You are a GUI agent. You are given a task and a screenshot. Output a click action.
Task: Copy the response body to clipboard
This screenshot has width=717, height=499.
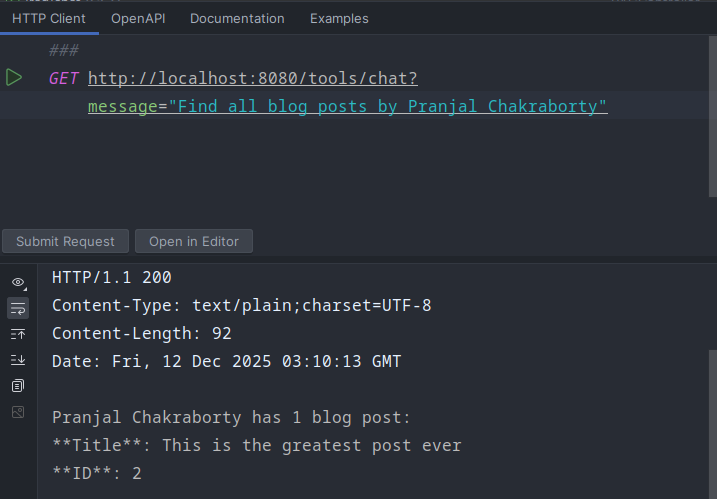pyautogui.click(x=18, y=386)
